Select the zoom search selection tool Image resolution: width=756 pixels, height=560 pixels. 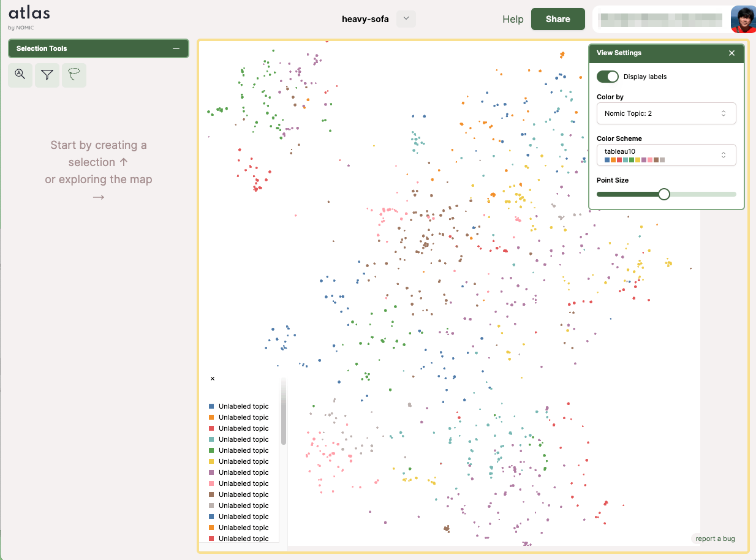[x=20, y=75]
